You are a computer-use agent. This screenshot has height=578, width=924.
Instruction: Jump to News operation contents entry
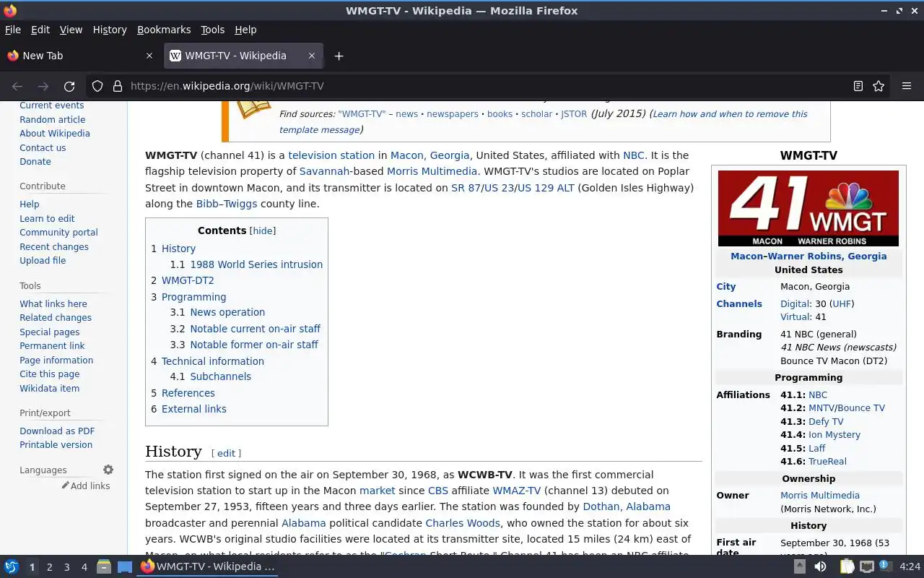tap(227, 312)
